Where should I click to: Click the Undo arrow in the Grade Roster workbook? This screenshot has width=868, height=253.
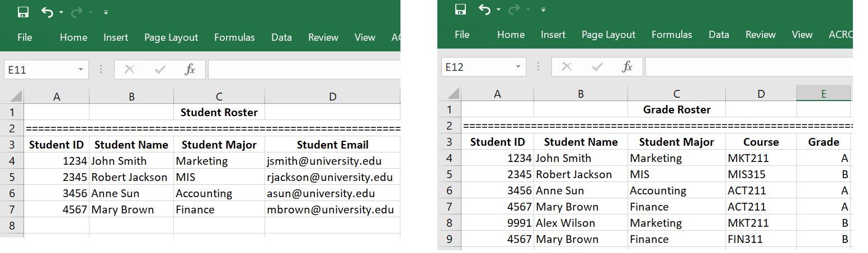coord(484,10)
